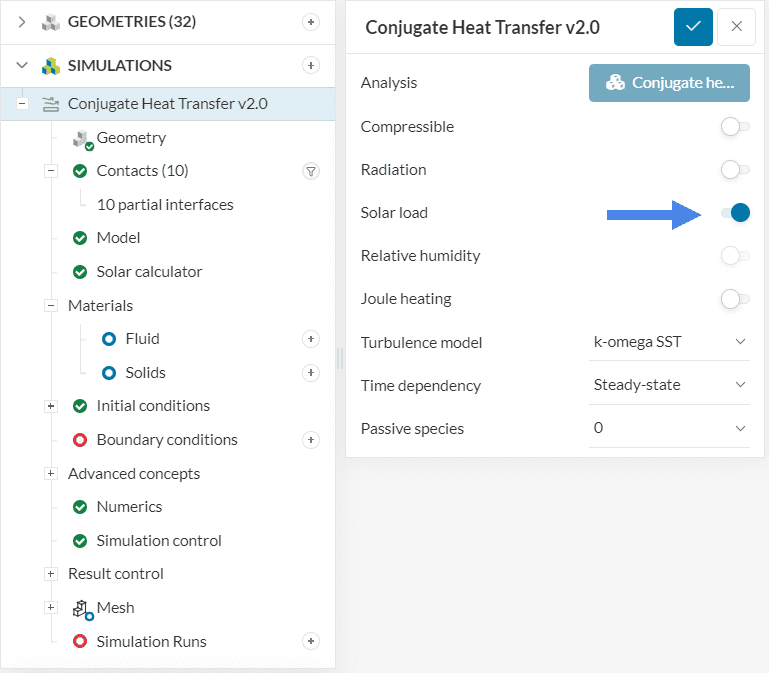Viewport: 769px width, 673px height.
Task: Click the plus icon next to Geometries
Action: (x=310, y=22)
